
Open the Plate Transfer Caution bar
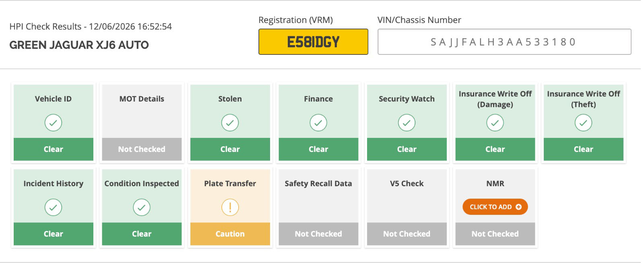coord(230,234)
